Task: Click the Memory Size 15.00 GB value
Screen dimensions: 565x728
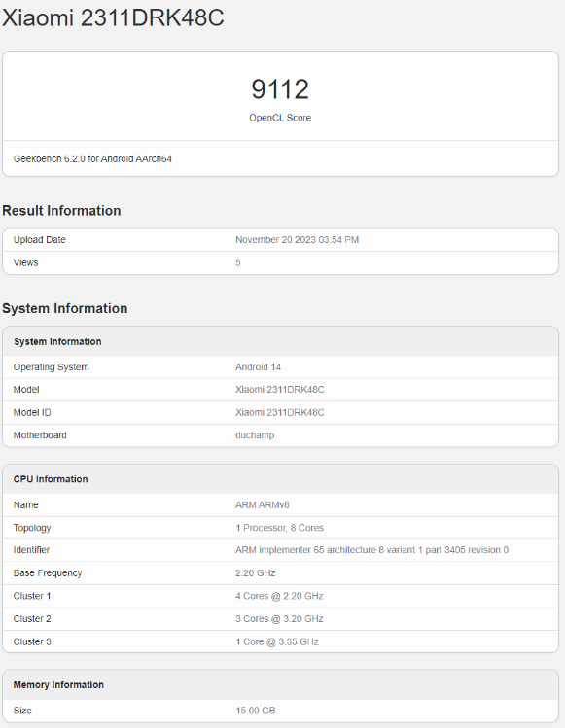Action: pyautogui.click(x=255, y=711)
